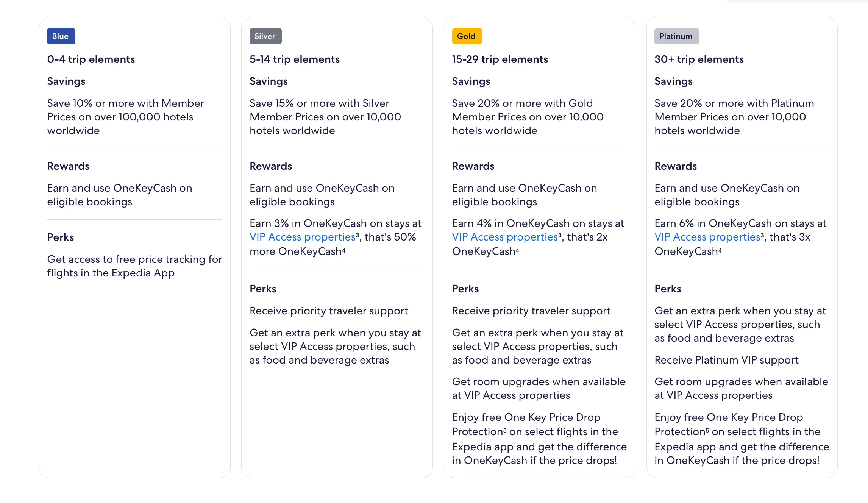The width and height of the screenshot is (868, 503).
Task: Click the Gold tier badge
Action: 467,36
